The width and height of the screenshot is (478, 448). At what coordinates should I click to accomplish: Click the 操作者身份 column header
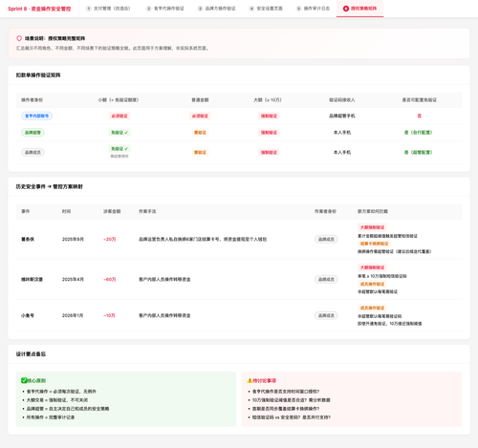tap(32, 100)
